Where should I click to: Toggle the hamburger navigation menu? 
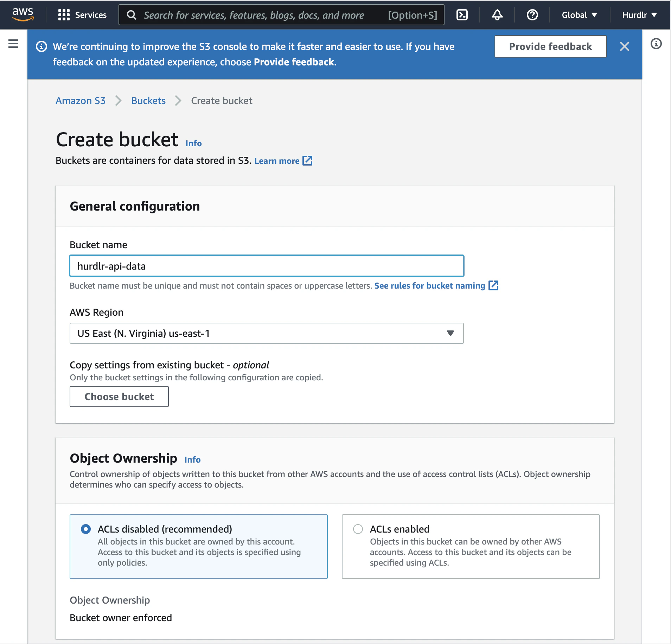tap(13, 44)
